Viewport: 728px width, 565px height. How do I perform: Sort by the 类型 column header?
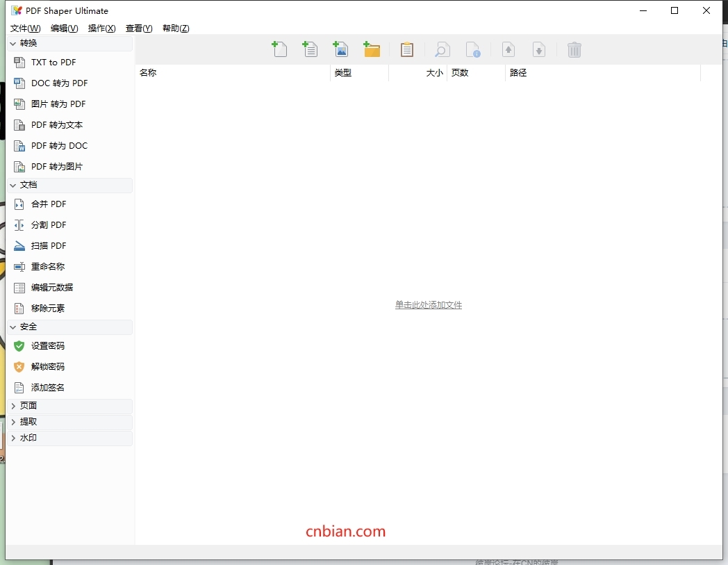click(x=359, y=73)
